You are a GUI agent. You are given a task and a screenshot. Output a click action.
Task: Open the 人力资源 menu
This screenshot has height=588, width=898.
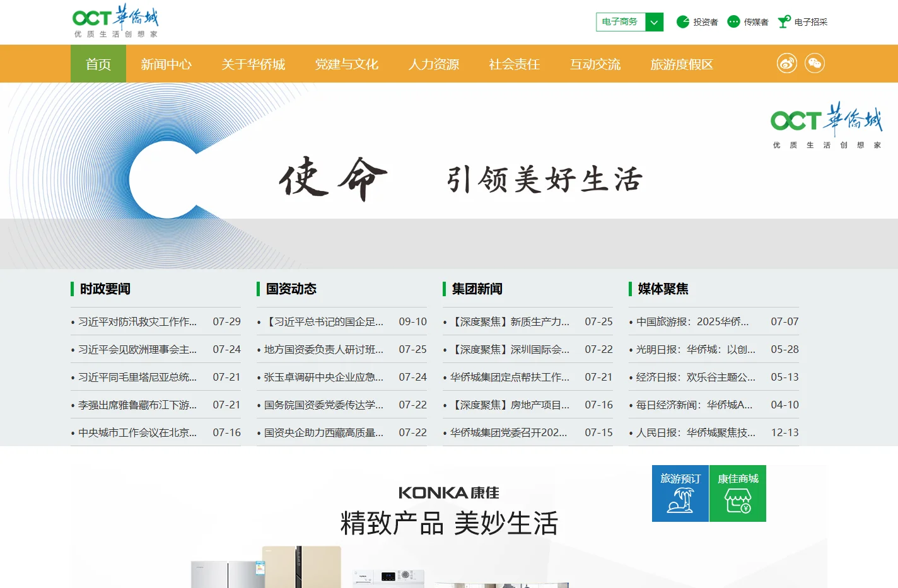434,64
